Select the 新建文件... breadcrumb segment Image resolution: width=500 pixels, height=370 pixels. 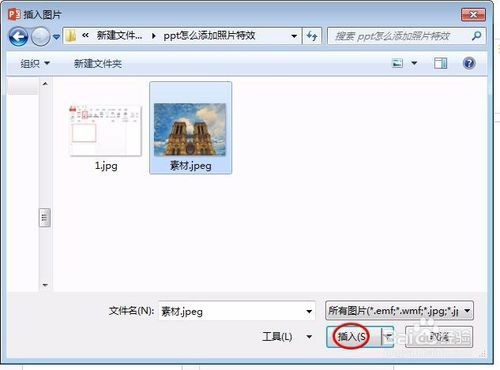119,35
